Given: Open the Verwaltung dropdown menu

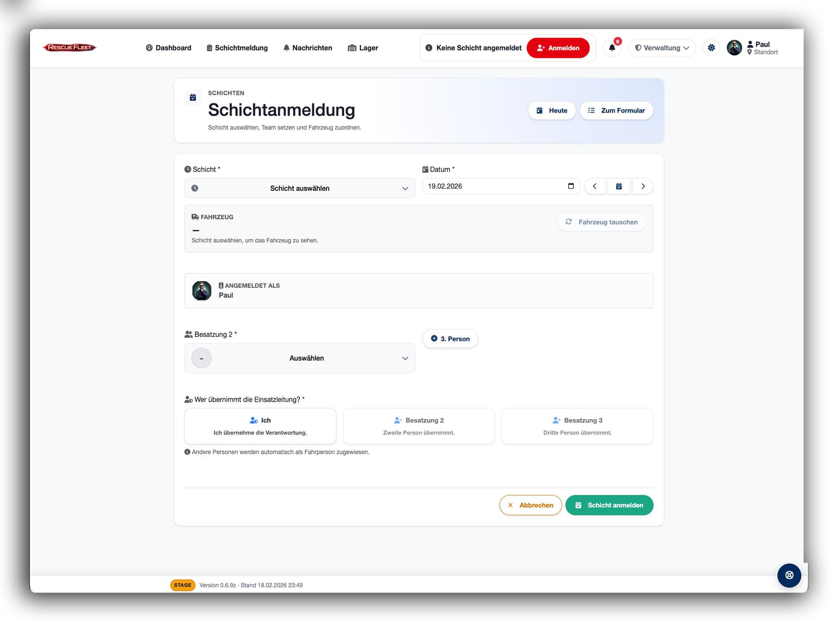Looking at the screenshot, I should 662,48.
